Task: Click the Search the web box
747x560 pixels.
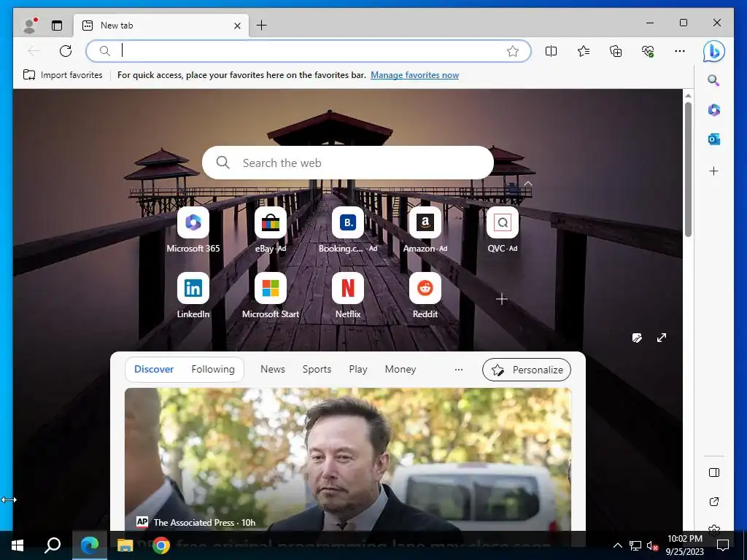Action: point(348,163)
